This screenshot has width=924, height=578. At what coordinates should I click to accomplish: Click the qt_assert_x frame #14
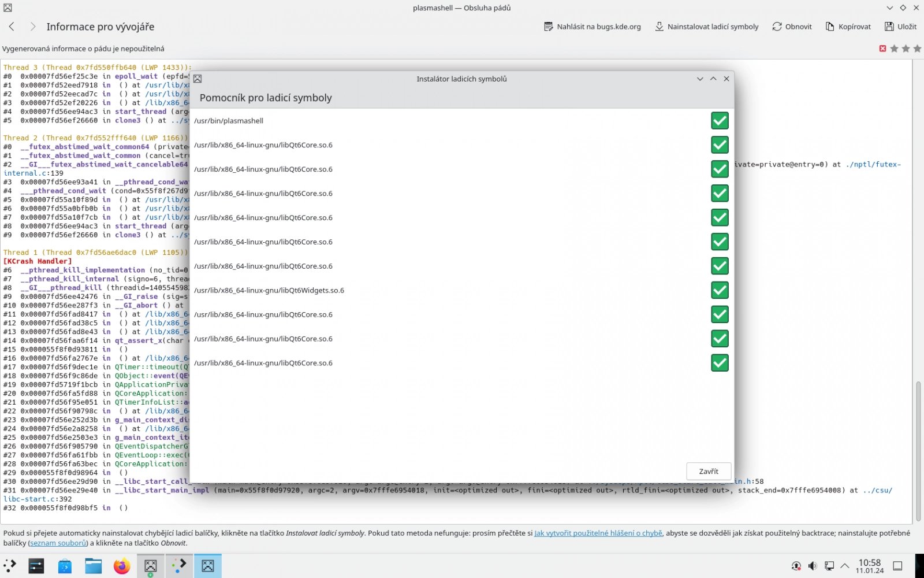tap(96, 340)
